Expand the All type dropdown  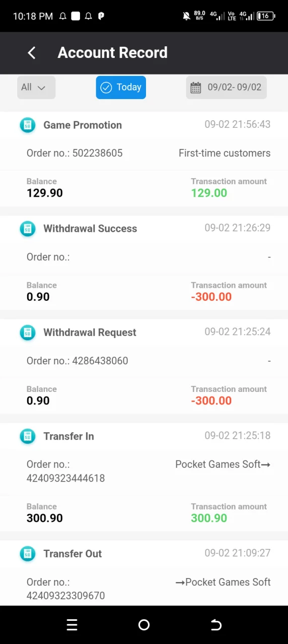click(x=36, y=88)
